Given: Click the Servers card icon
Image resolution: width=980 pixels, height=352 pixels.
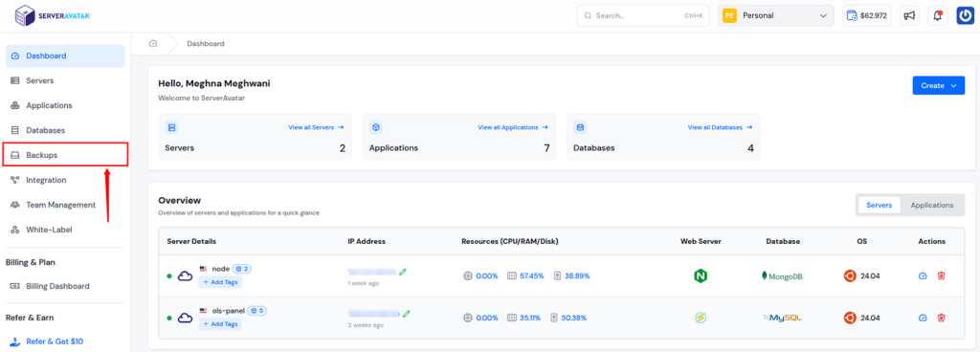Looking at the screenshot, I should point(171,127).
